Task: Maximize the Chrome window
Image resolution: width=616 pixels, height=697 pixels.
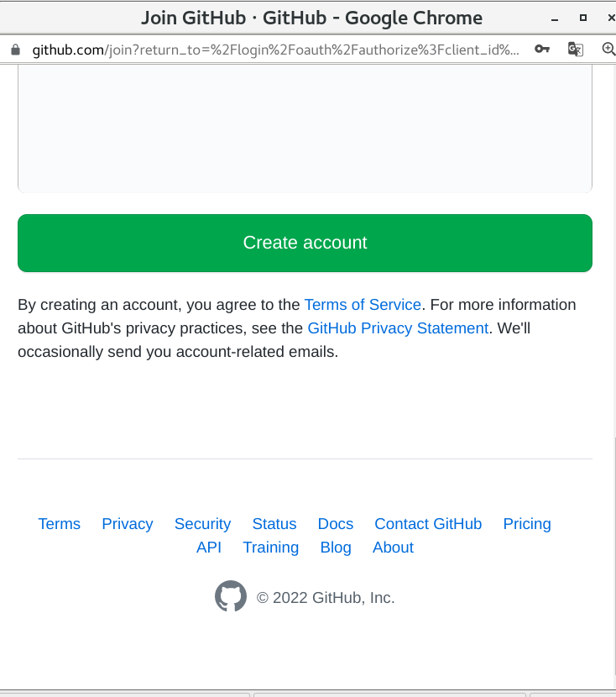Action: coord(583,18)
